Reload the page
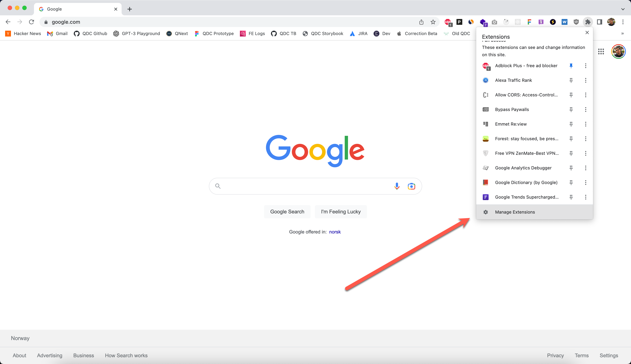Image resolution: width=631 pixels, height=364 pixels. (x=32, y=22)
